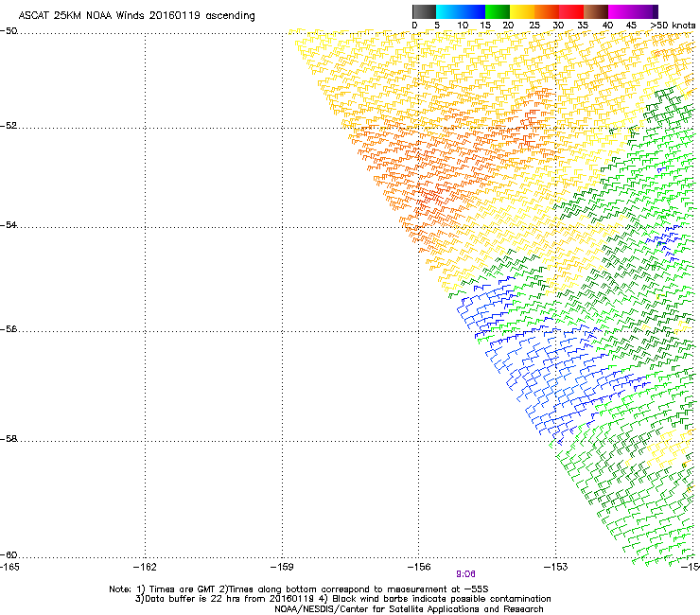The height and width of the screenshot is (615, 700).
Task: Click the brown 35-40 knots legend segment
Action: 596,11
